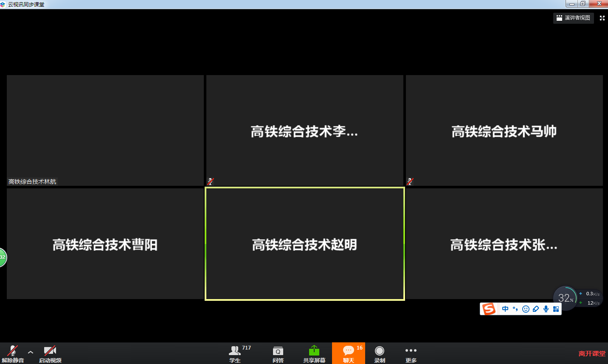Enter full screen mode icon
This screenshot has height=364, width=608.
coord(602,18)
